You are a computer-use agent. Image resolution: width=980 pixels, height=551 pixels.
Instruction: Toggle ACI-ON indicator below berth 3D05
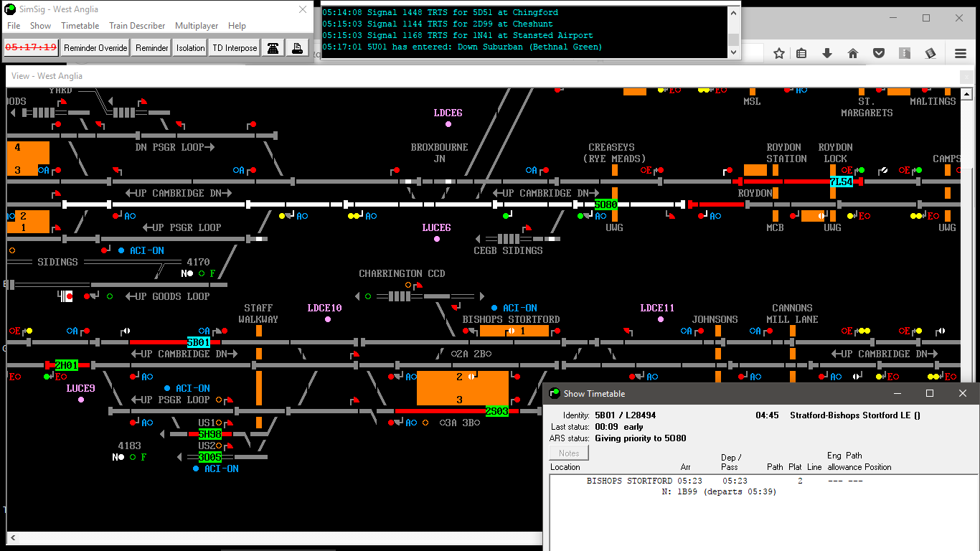(216, 468)
